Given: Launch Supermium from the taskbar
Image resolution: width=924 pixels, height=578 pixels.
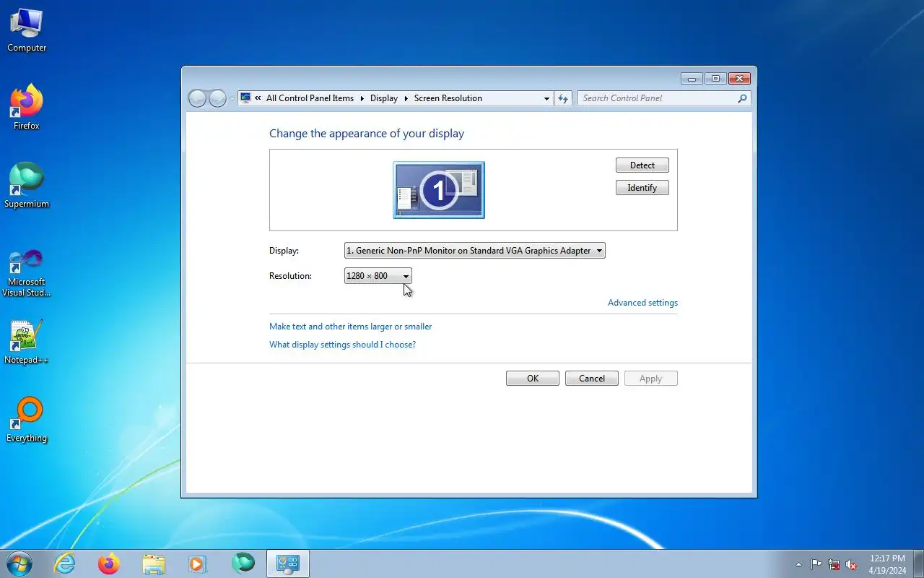Looking at the screenshot, I should point(244,564).
